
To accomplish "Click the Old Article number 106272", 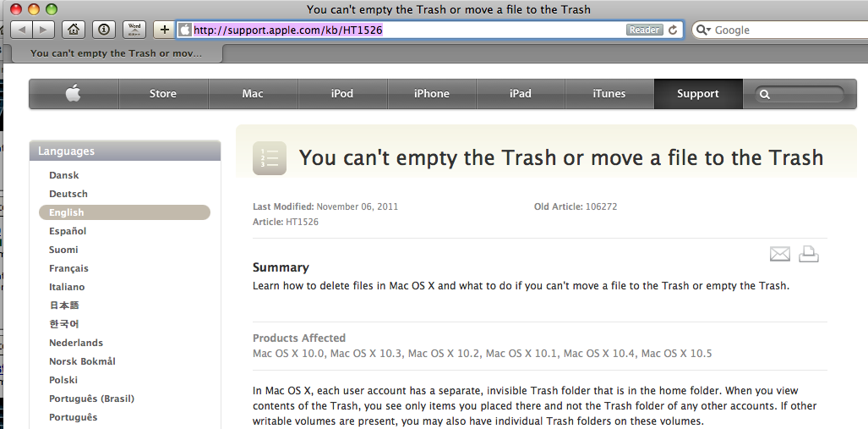I will point(601,206).
